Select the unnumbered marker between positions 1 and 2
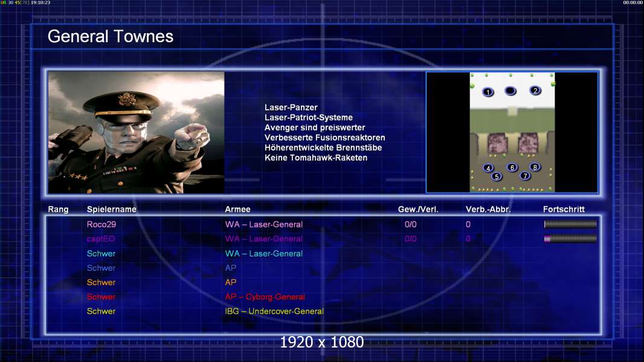 coord(510,91)
